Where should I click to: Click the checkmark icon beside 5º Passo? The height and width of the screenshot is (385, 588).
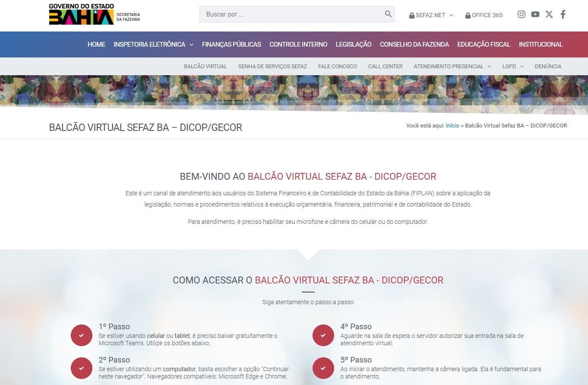[323, 368]
